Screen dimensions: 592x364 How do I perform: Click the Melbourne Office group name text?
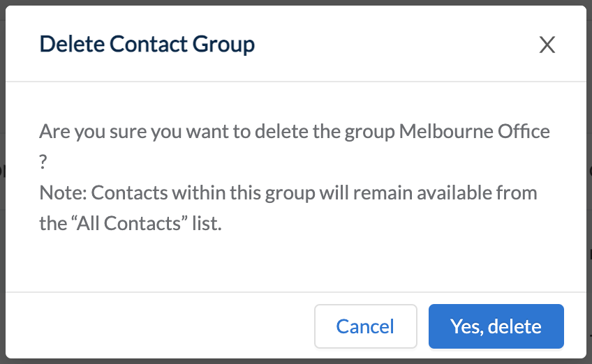pos(475,131)
